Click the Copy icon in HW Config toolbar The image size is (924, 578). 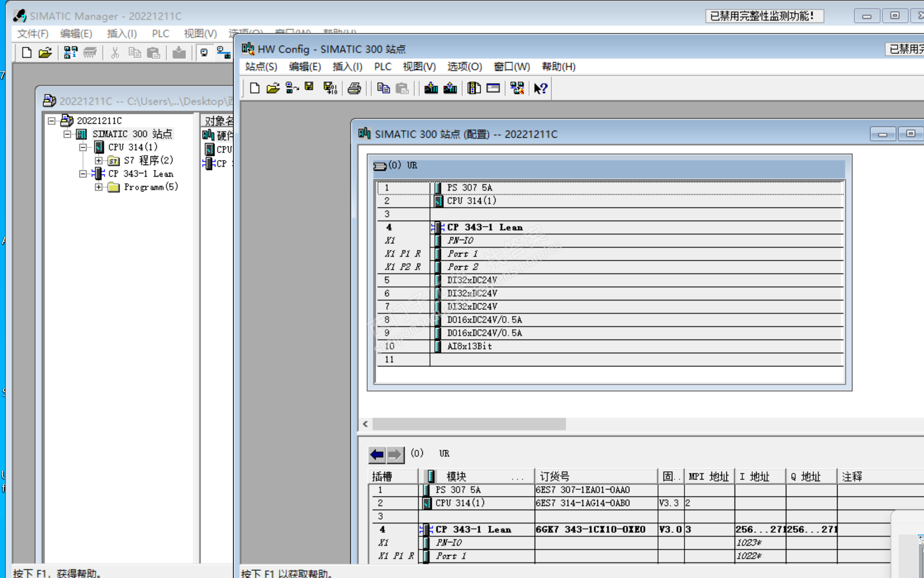click(383, 88)
